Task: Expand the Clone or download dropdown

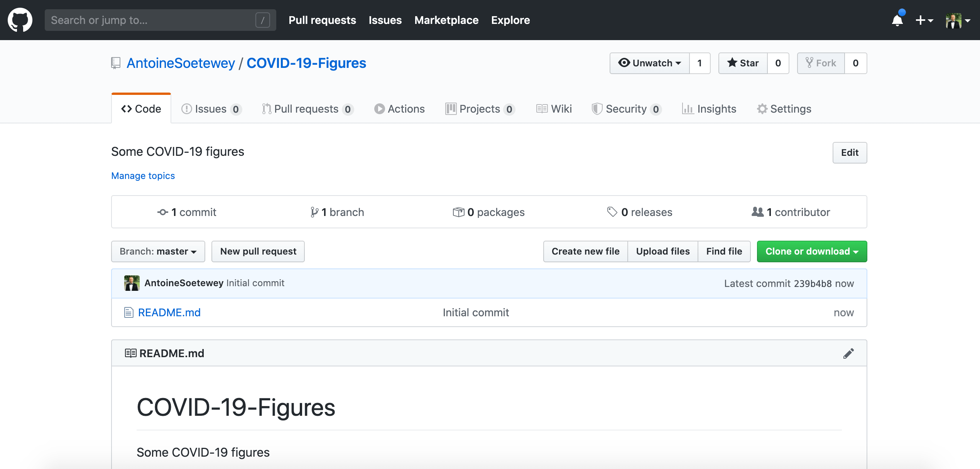Action: click(x=811, y=251)
